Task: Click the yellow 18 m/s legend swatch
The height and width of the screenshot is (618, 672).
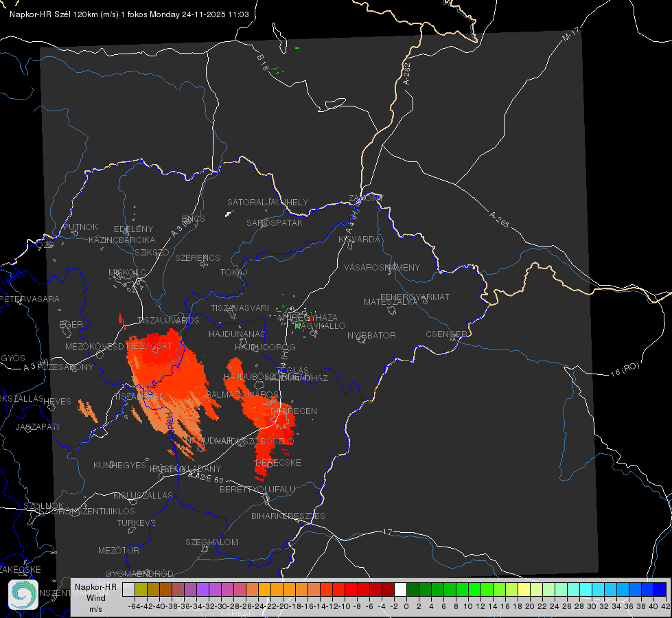Action: pos(524,589)
